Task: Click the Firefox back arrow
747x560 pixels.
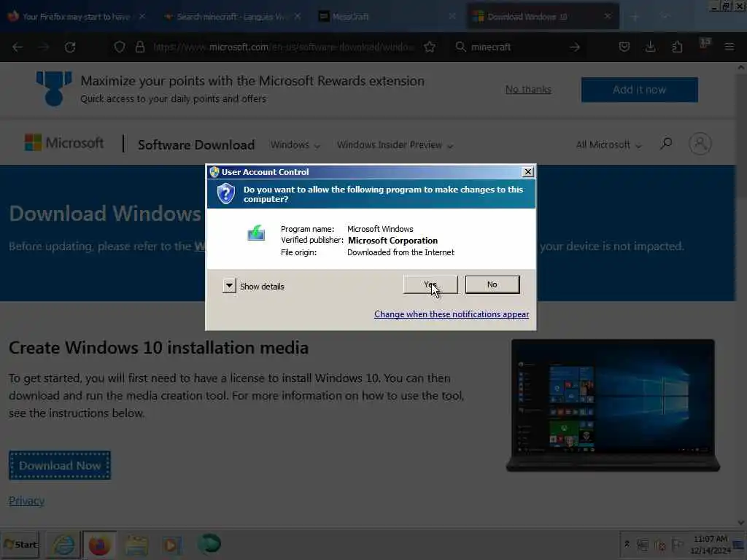Action: pos(18,47)
